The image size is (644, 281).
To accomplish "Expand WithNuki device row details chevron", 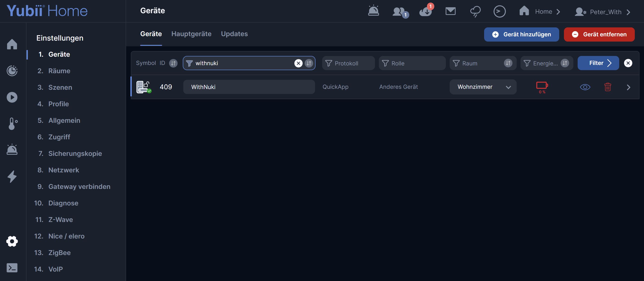I will (628, 87).
